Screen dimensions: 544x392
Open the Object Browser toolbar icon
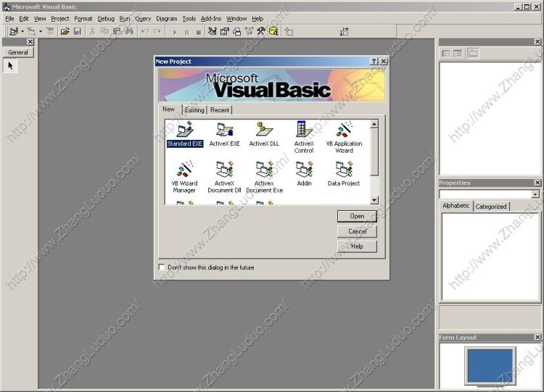tap(249, 32)
